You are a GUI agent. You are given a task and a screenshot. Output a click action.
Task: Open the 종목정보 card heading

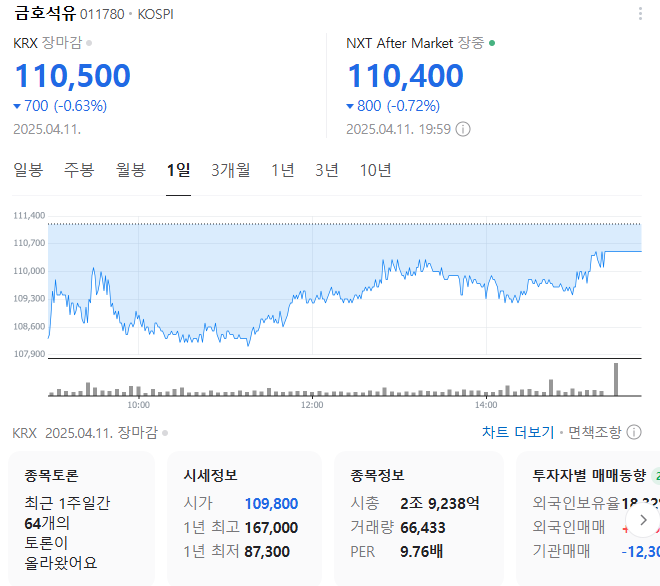pos(377,475)
